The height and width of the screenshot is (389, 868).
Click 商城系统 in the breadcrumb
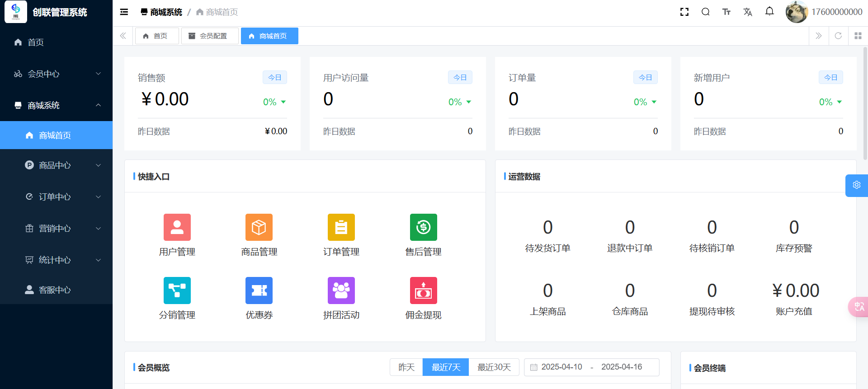(x=161, y=12)
